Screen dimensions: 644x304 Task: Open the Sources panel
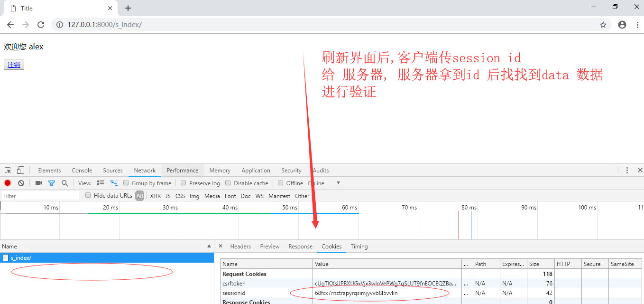tap(113, 171)
